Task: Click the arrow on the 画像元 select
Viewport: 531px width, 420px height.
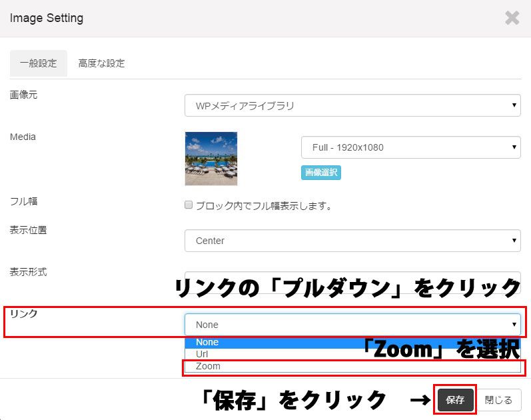Action: [x=514, y=105]
